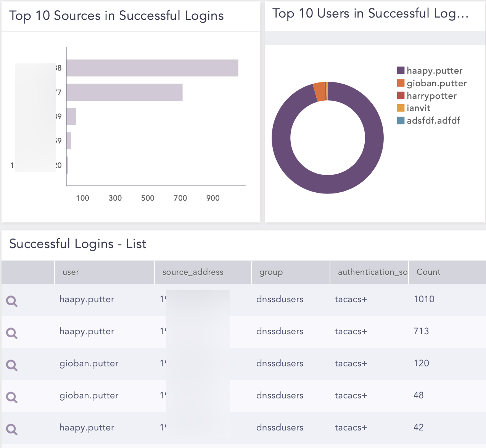Open Top 10 Users in Successful Logins title
486x448 pixels.
[x=370, y=14]
